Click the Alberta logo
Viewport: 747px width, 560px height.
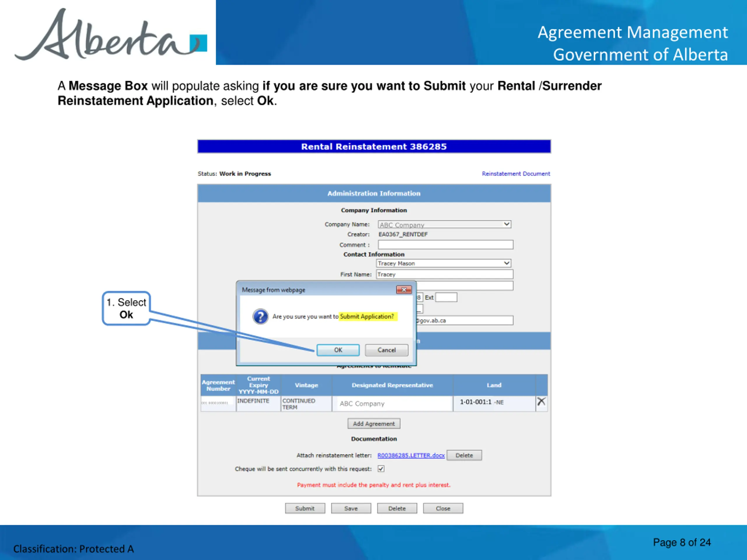pyautogui.click(x=111, y=34)
